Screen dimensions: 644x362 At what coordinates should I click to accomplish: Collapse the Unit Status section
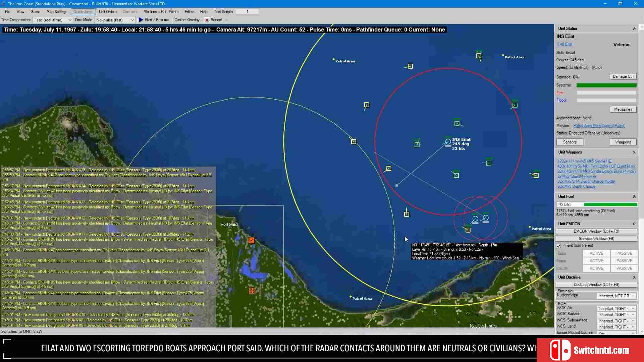pos(634,29)
